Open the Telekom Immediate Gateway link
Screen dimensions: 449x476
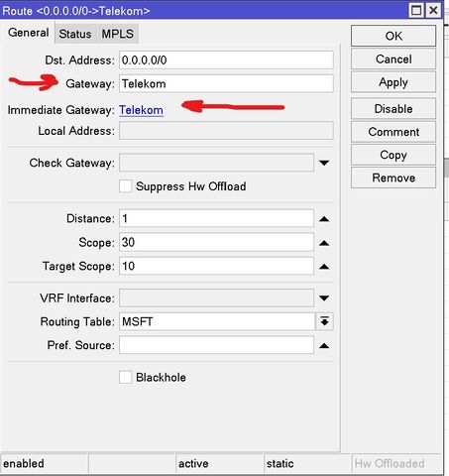coord(141,110)
